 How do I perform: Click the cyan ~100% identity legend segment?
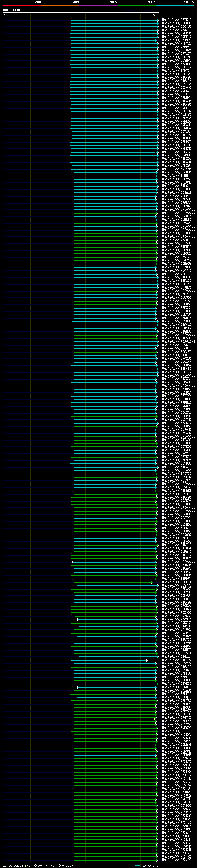tap(175, 6)
